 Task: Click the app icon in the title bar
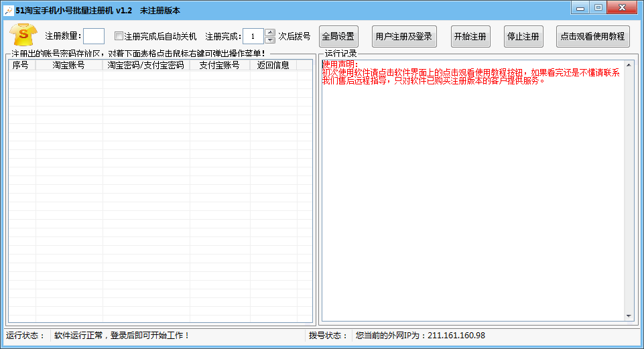coord(9,11)
